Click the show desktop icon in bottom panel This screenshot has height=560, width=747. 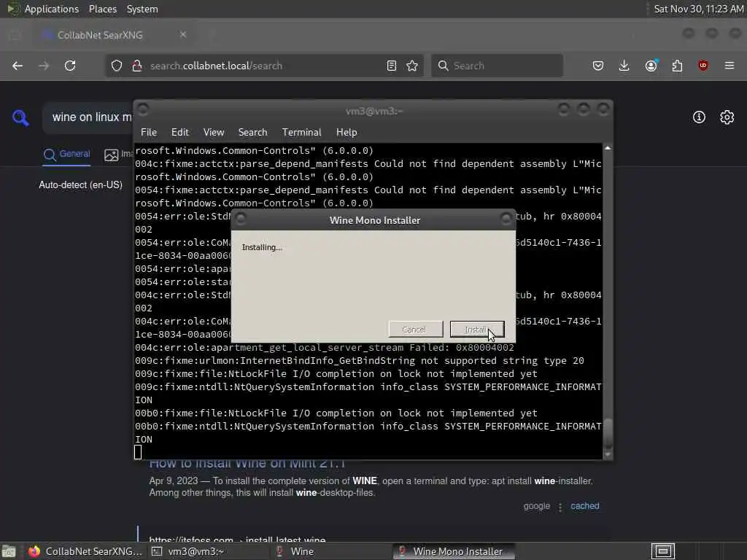9,551
